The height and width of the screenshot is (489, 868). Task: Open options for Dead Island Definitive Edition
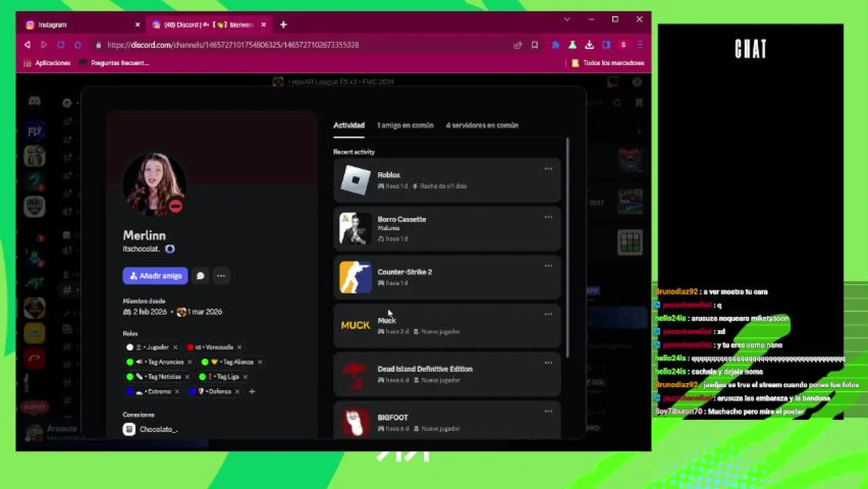click(548, 363)
